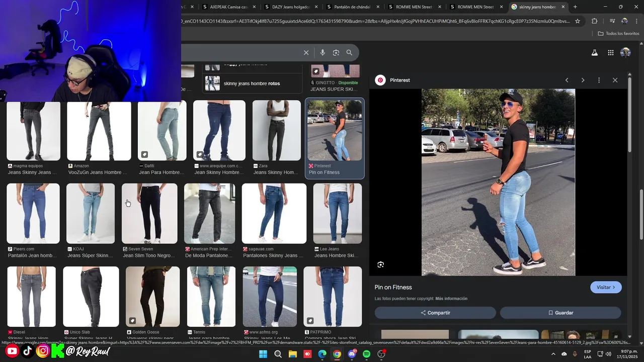The width and height of the screenshot is (644, 362).
Task: Click 'Pantalón Jean homb...' Pieers.com title
Action: 32,255
